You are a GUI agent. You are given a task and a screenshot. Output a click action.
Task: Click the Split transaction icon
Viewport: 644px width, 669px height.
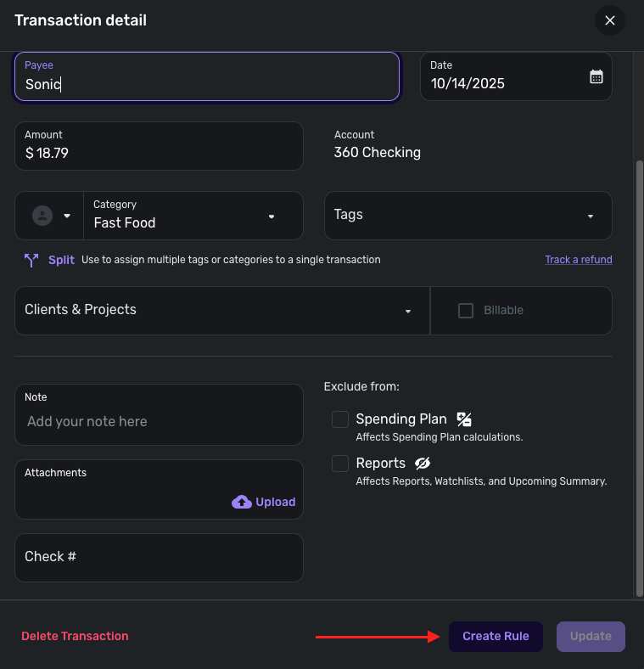(31, 261)
